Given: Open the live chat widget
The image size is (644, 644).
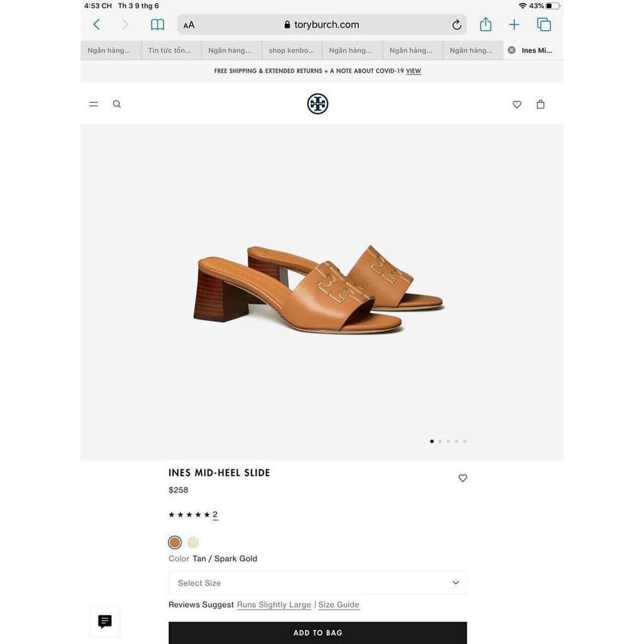Looking at the screenshot, I should click(x=105, y=621).
